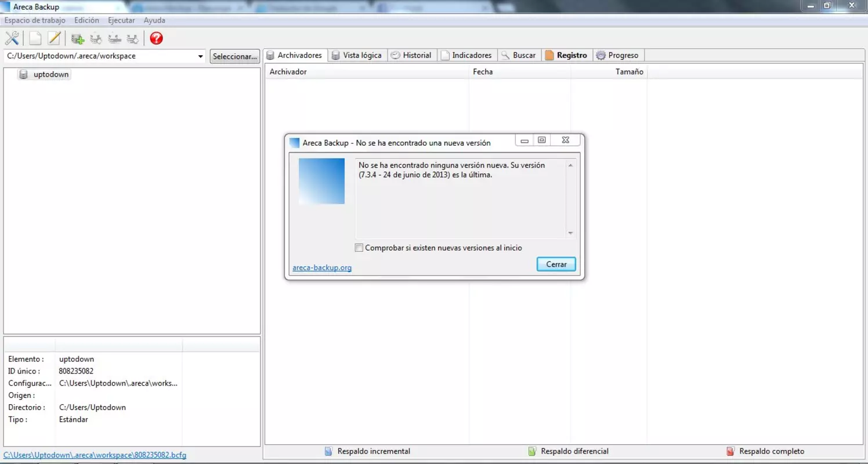The height and width of the screenshot is (464, 868).
Task: Enable checking for new versions at startup
Action: [x=359, y=248]
